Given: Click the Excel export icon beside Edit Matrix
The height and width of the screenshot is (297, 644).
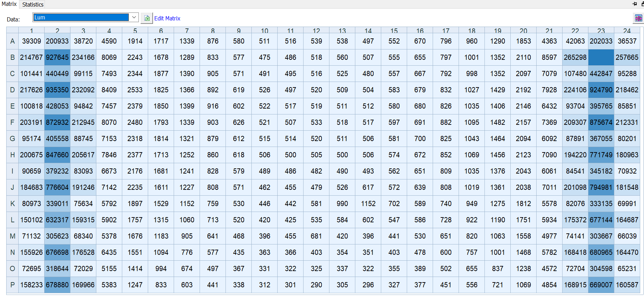Looking at the screenshot, I should (147, 18).
